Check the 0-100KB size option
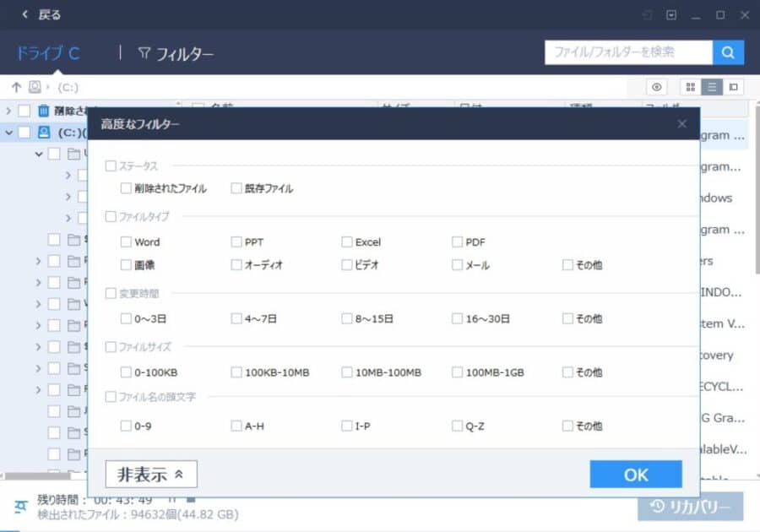760x532 pixels. pyautogui.click(x=126, y=372)
